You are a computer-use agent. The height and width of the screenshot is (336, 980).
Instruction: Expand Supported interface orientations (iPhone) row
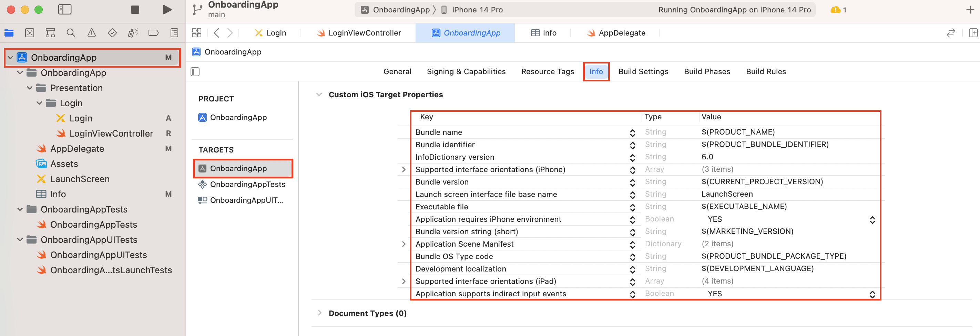click(x=404, y=169)
